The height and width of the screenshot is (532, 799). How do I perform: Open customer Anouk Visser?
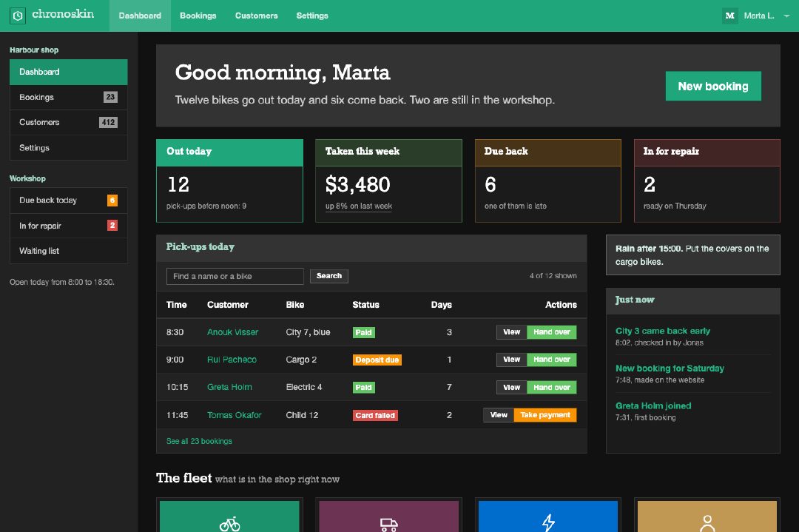[x=232, y=332]
